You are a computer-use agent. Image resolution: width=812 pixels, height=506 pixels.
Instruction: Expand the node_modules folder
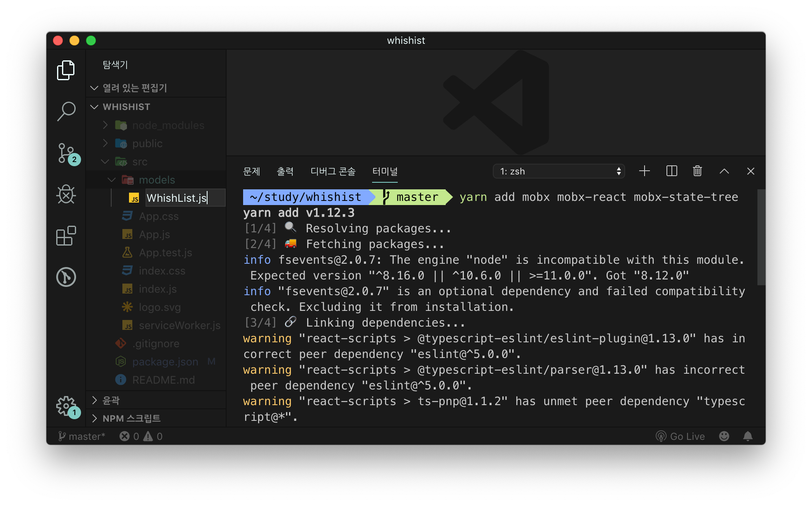click(156, 125)
